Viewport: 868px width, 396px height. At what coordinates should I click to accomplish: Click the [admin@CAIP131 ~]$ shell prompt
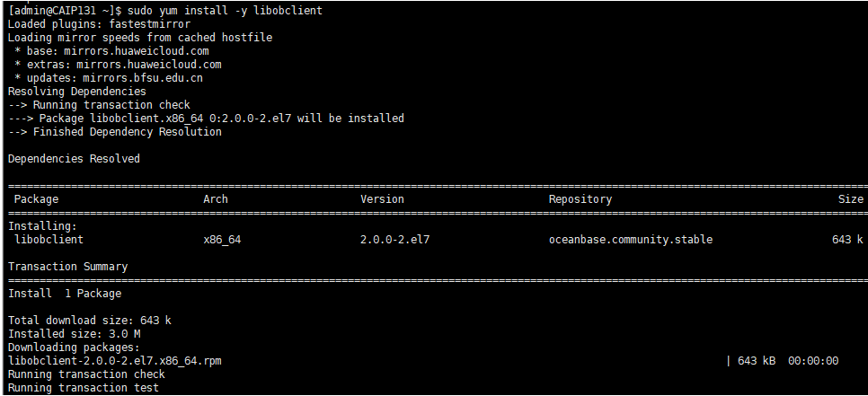click(65, 11)
